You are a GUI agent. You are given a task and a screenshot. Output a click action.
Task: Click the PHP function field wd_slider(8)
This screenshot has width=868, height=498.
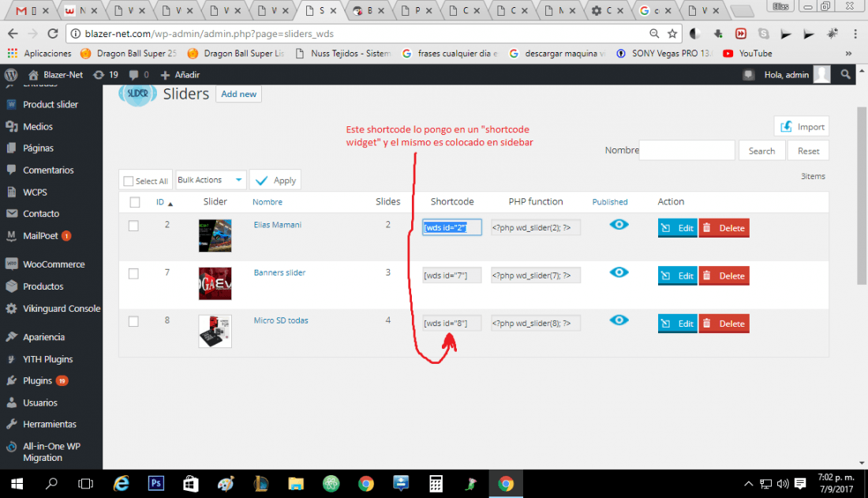coord(535,323)
